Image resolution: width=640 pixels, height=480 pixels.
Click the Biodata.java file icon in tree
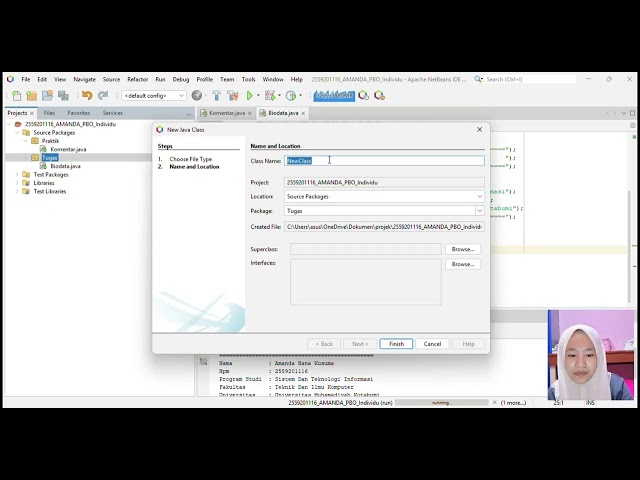[43, 166]
